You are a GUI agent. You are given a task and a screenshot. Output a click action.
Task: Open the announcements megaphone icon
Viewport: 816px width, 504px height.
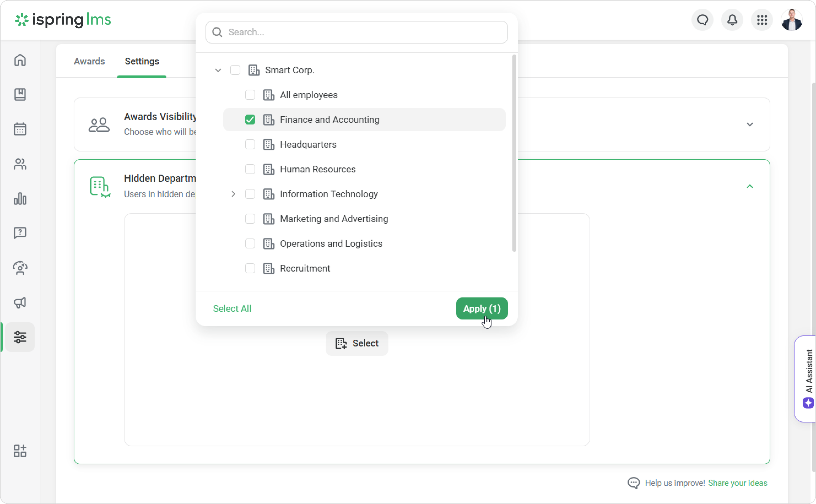coord(20,302)
